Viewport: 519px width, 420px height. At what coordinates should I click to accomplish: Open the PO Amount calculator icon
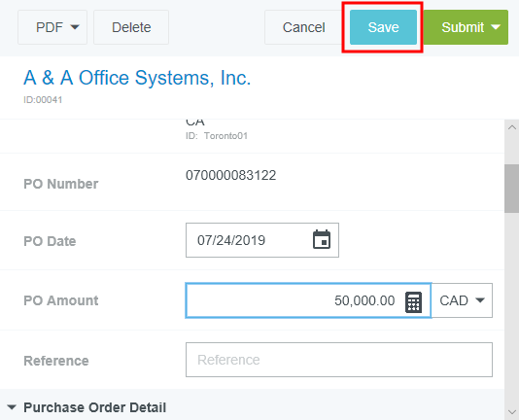tap(413, 301)
